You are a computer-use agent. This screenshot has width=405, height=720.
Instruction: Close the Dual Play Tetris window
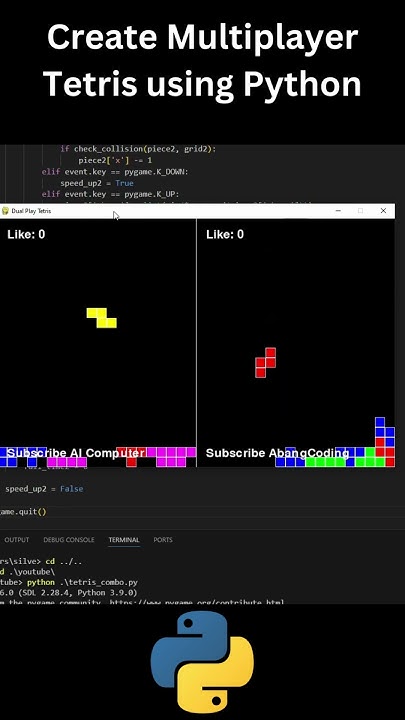pyautogui.click(x=383, y=211)
